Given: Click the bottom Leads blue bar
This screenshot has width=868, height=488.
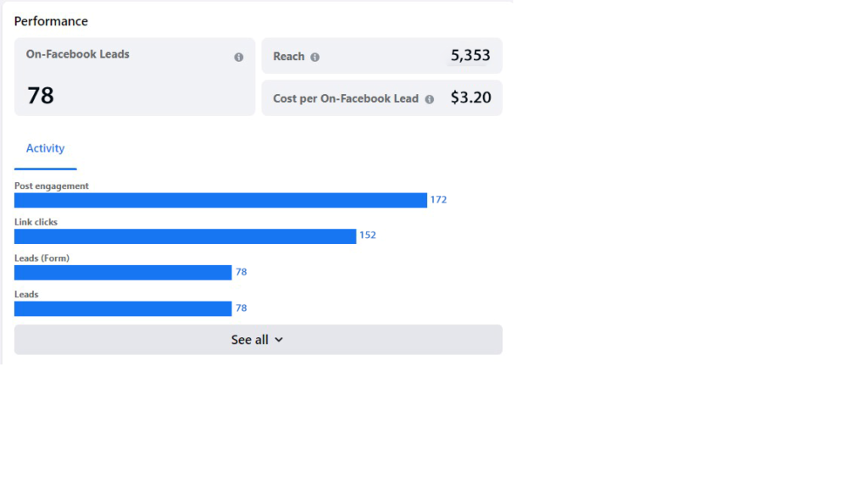Looking at the screenshot, I should tap(123, 308).
